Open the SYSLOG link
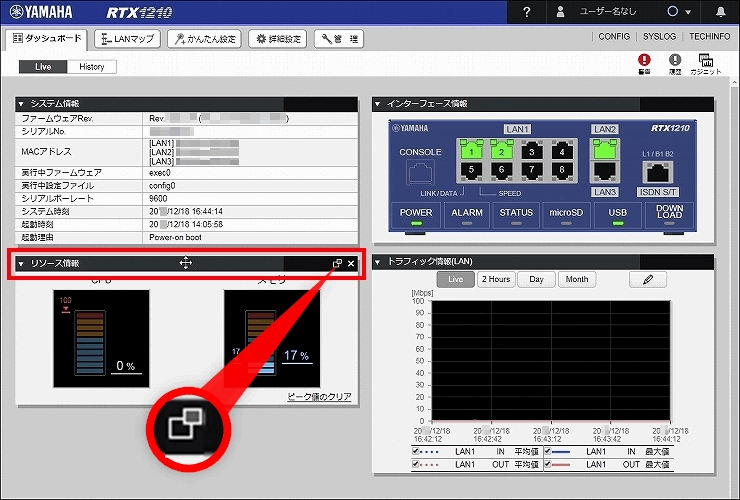This screenshot has width=740, height=500. [659, 36]
